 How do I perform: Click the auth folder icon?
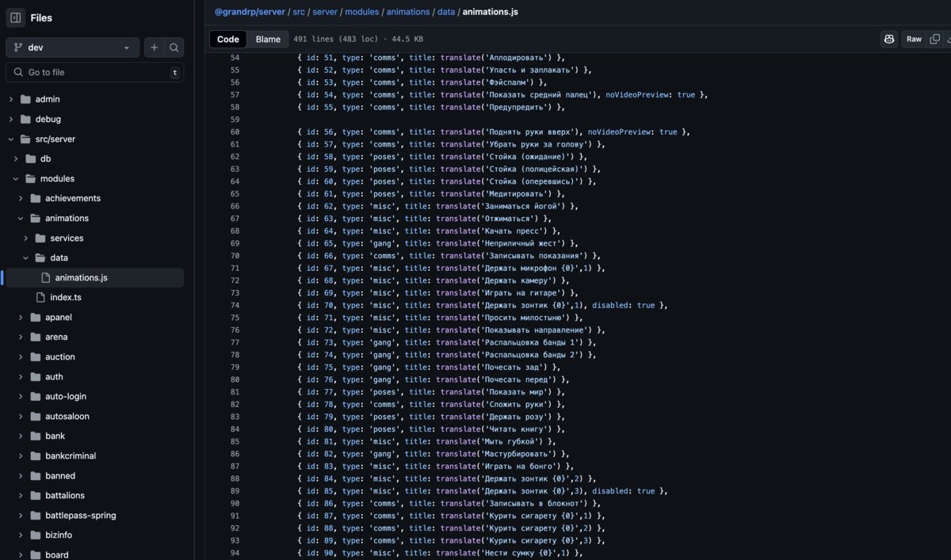(35, 376)
